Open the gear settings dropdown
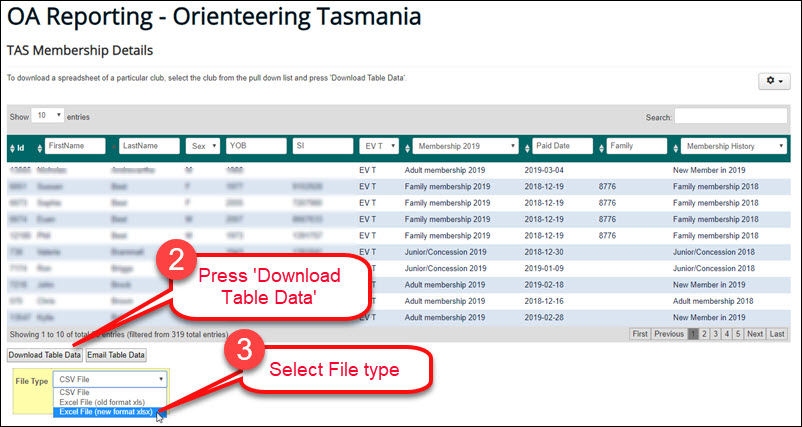Image resolution: width=802 pixels, height=427 pixels. (774, 81)
